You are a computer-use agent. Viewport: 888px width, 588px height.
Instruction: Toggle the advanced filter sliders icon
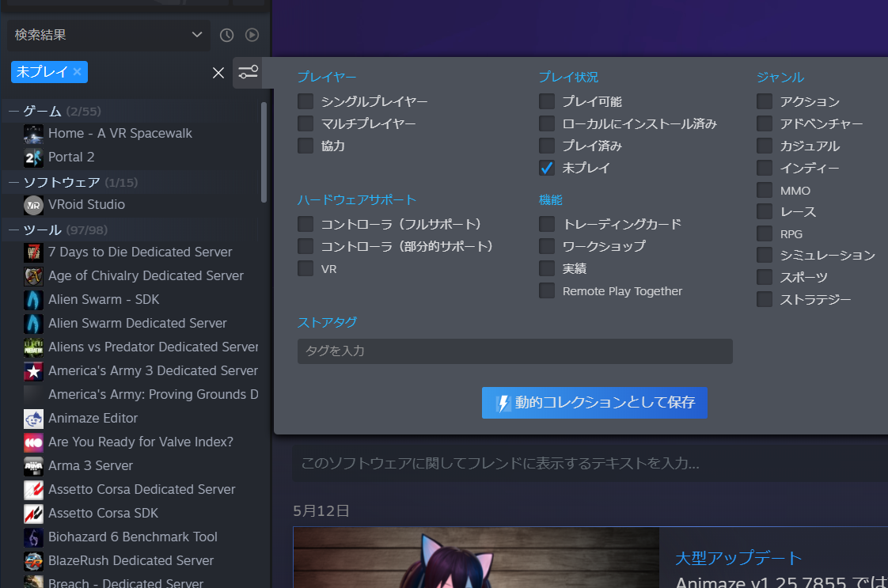pos(248,73)
